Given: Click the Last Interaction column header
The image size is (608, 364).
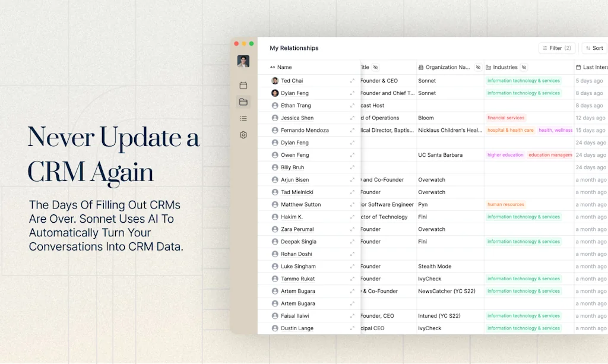Looking at the screenshot, I should click(593, 68).
